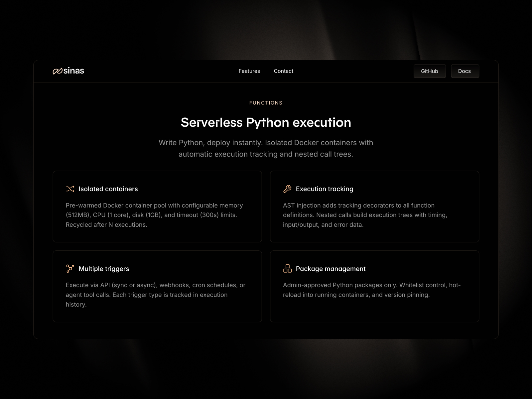Click the 'Execute via API (sync or async)' description
The width and height of the screenshot is (532, 399).
tap(156, 295)
